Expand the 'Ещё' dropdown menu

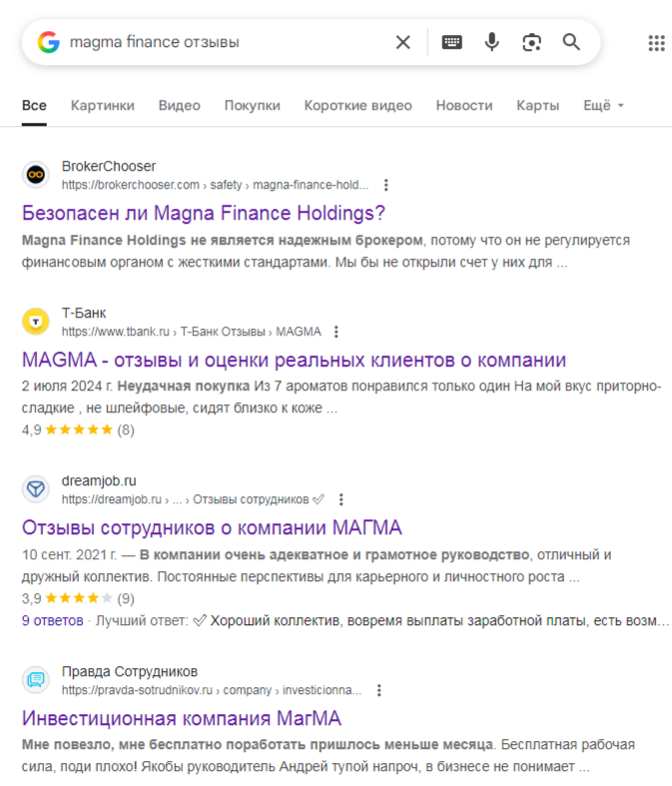(603, 105)
